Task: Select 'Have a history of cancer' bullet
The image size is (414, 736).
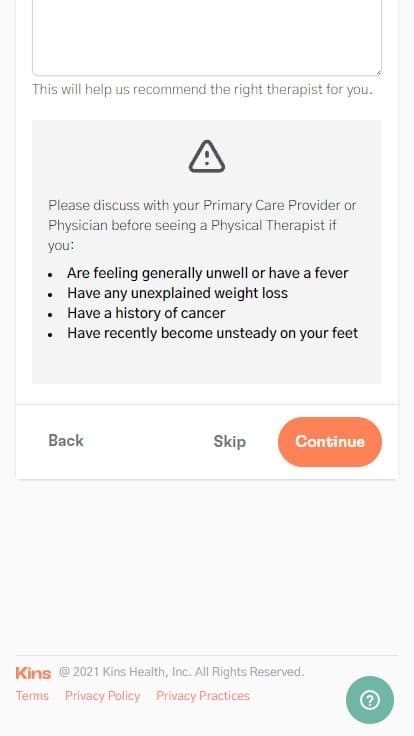Action: [146, 313]
